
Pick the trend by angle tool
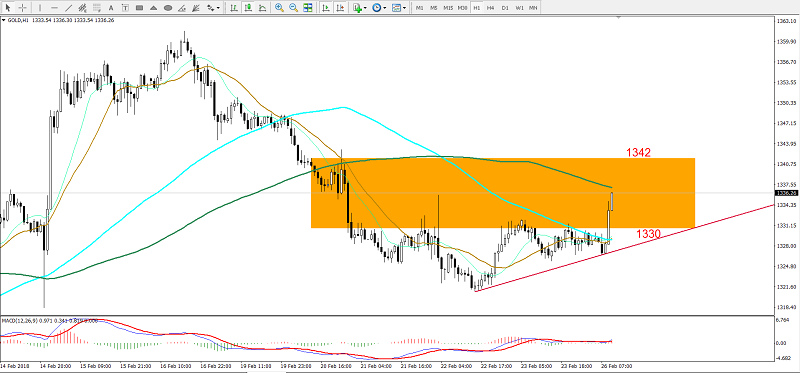point(182,8)
